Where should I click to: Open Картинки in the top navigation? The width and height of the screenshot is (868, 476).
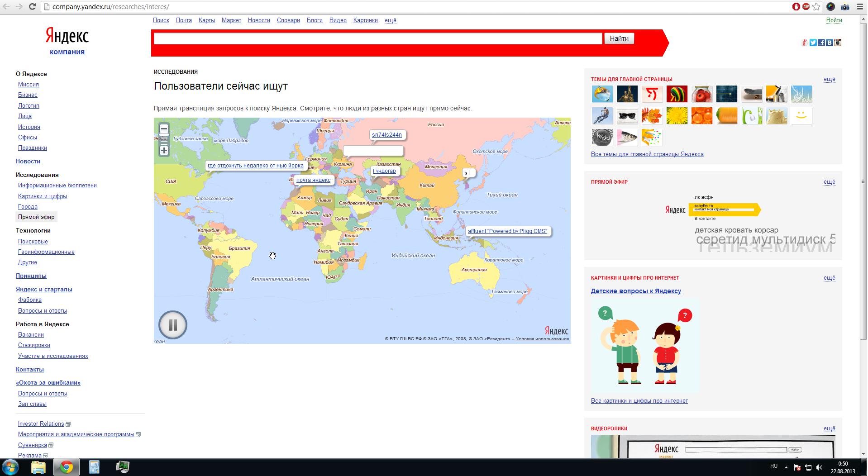coord(366,20)
